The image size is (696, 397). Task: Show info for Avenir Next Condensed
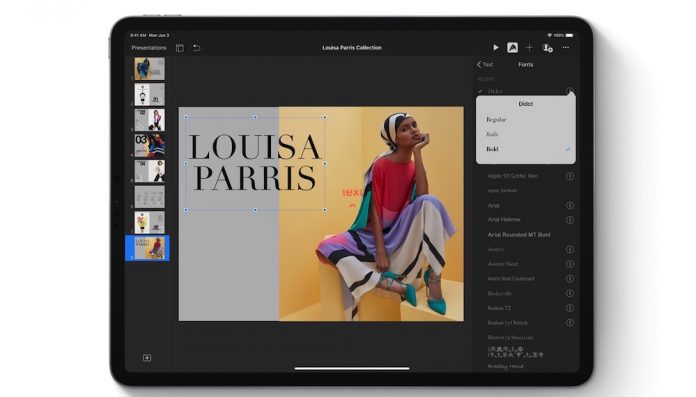click(x=570, y=279)
